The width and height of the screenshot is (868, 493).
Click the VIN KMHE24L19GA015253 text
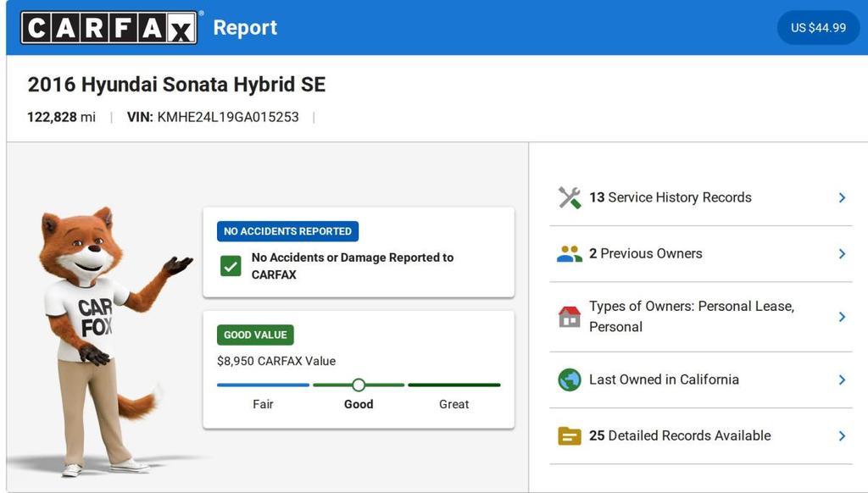pyautogui.click(x=213, y=117)
